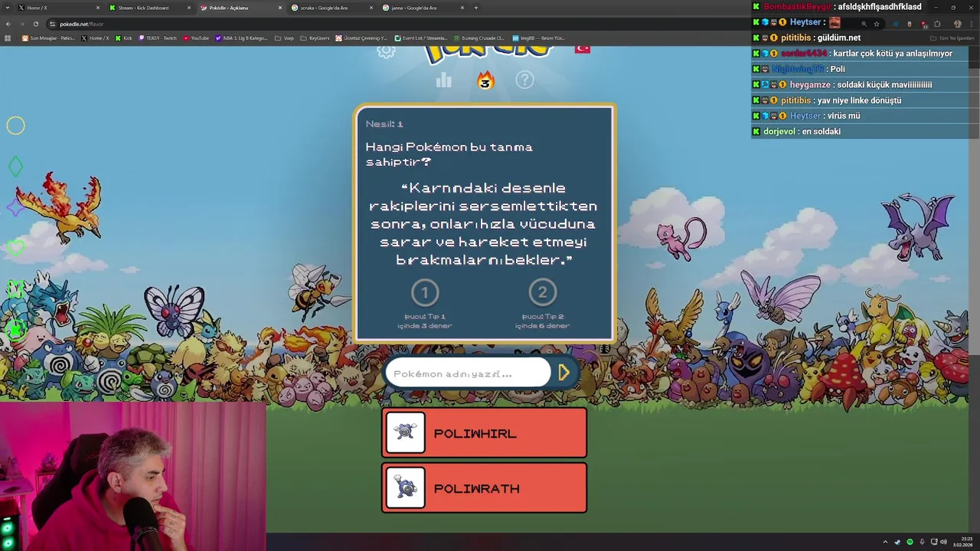This screenshot has height=551, width=980.
Task: Click the chat username heygamze
Action: (x=810, y=85)
